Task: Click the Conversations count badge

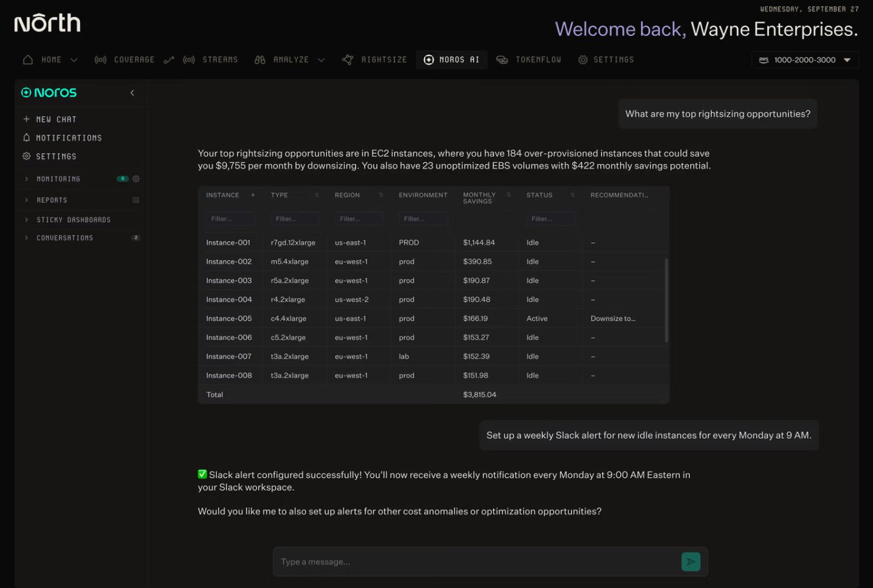Action: [x=136, y=238]
